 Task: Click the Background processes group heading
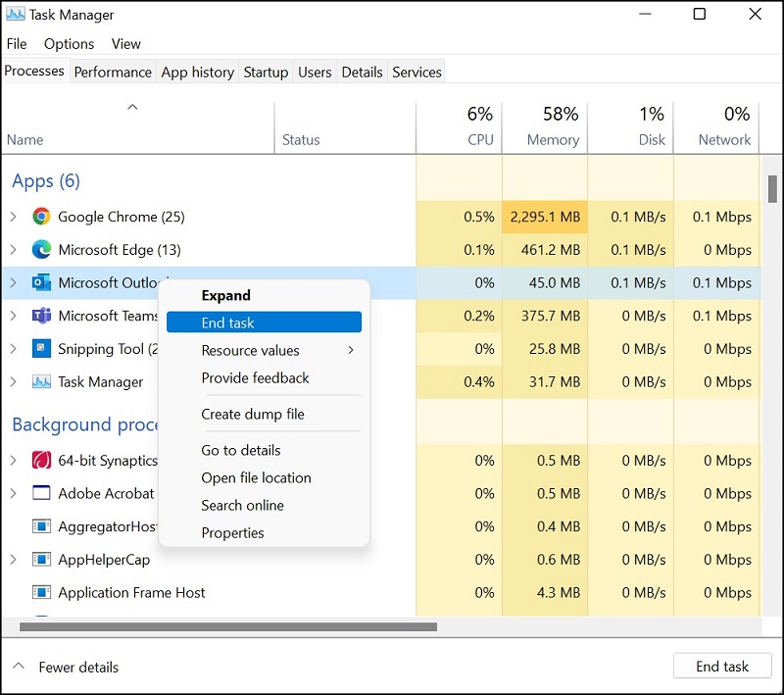tap(85, 424)
